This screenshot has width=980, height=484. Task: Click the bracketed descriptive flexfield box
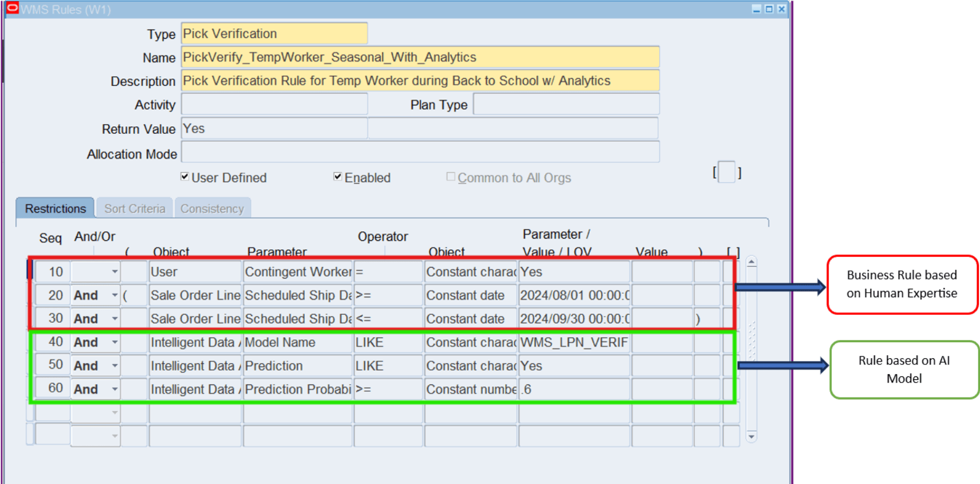(x=726, y=172)
